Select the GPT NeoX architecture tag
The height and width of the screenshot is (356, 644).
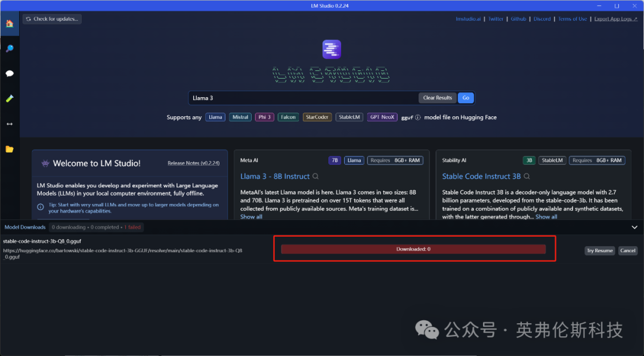382,117
